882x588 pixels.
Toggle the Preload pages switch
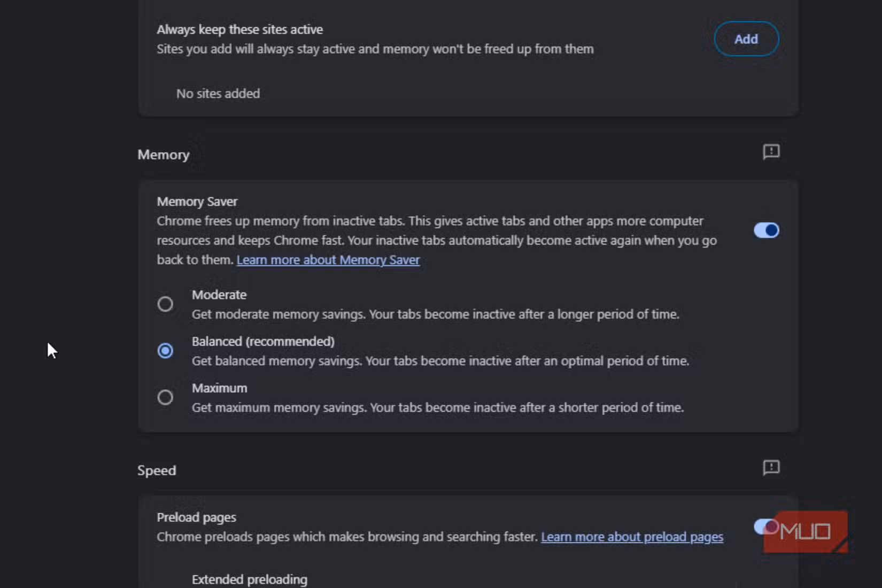click(766, 527)
